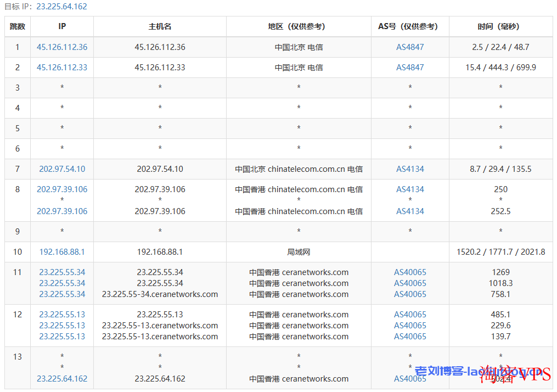Screen dimensions: 557x392
Task: Select the time value 1520.2 / 1771.7 / 2021.8
Action: tap(500, 252)
